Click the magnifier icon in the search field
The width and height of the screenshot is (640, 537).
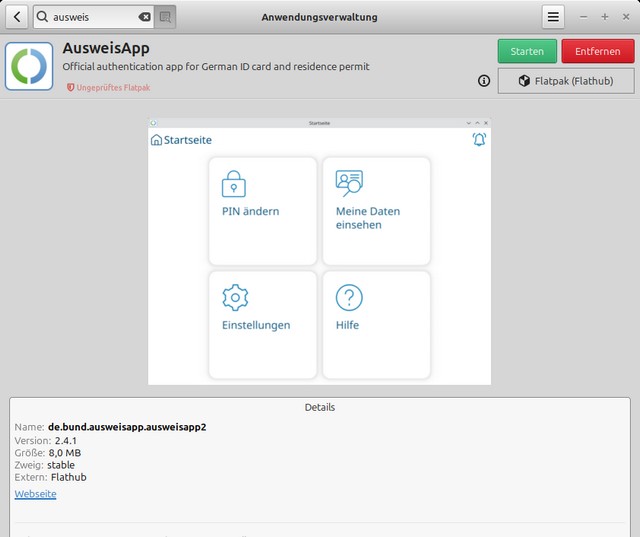tap(42, 17)
